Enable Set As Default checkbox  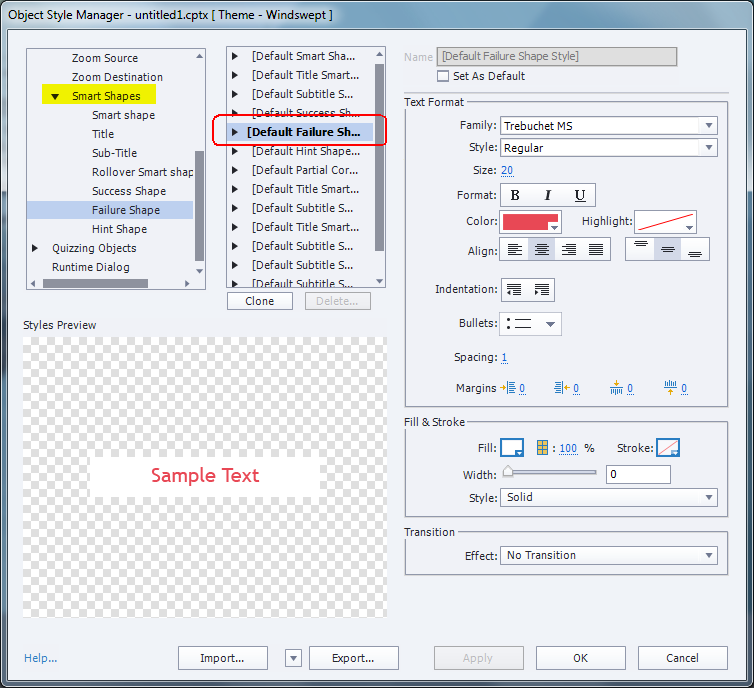(443, 76)
